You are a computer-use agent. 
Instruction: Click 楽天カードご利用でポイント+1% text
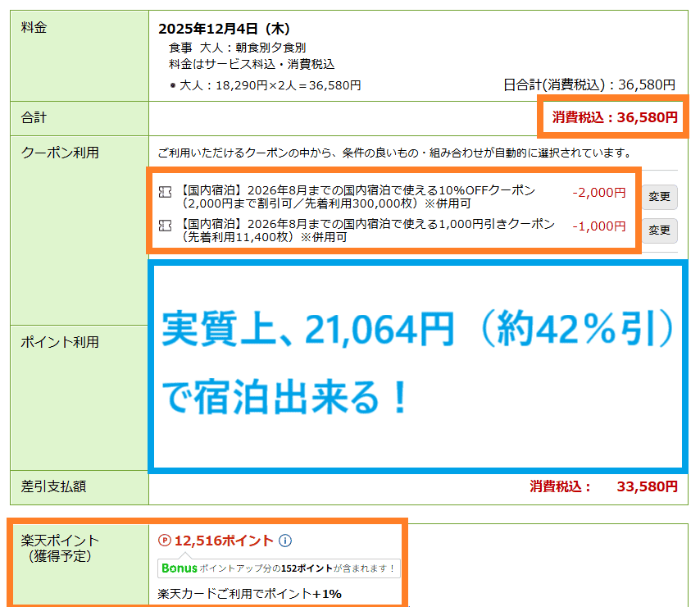coord(249,593)
